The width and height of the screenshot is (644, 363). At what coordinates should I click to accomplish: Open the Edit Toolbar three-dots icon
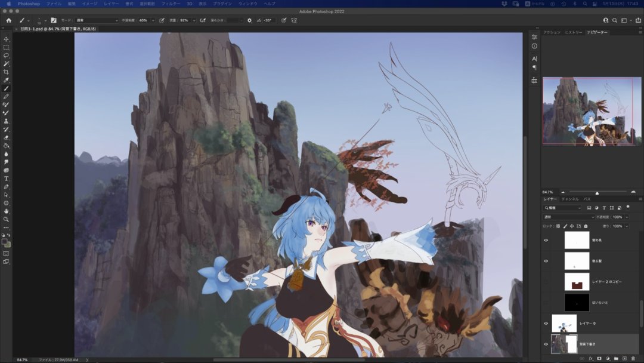tap(6, 227)
